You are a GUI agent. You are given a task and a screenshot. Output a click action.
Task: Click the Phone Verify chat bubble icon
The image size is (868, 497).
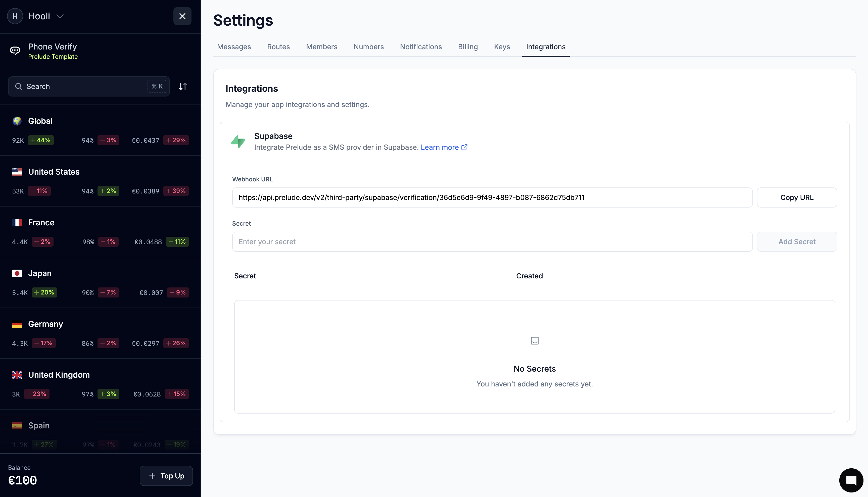(x=15, y=51)
